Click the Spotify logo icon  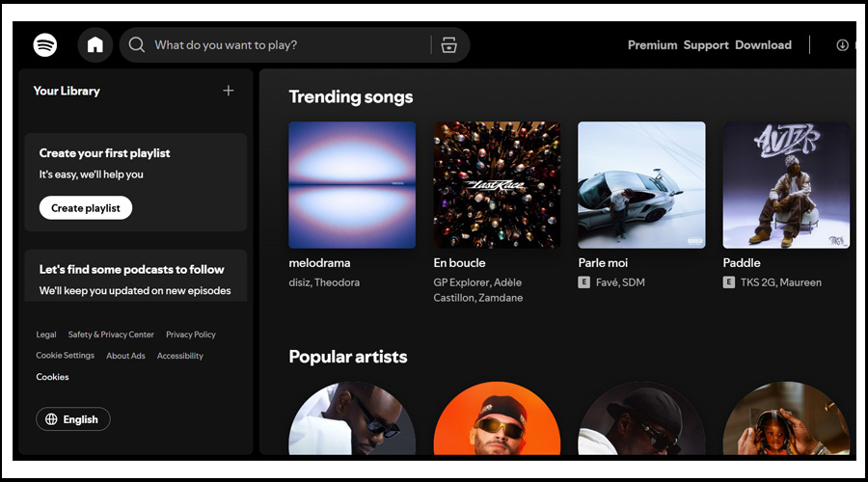point(45,45)
